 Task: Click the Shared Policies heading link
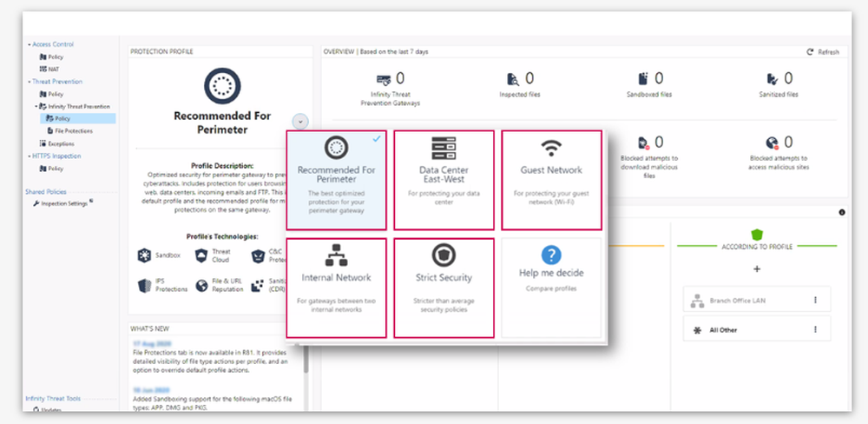click(x=46, y=192)
